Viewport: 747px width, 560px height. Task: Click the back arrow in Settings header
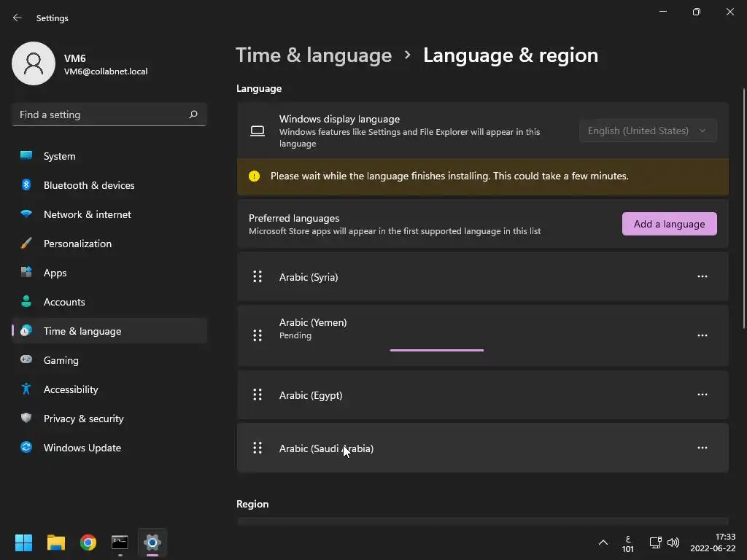click(18, 17)
